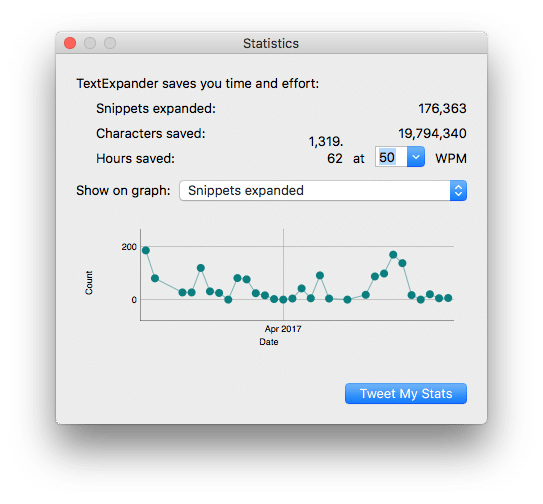Click the Apr 2017 date label
Screen dimensions: 543x504
click(x=283, y=329)
